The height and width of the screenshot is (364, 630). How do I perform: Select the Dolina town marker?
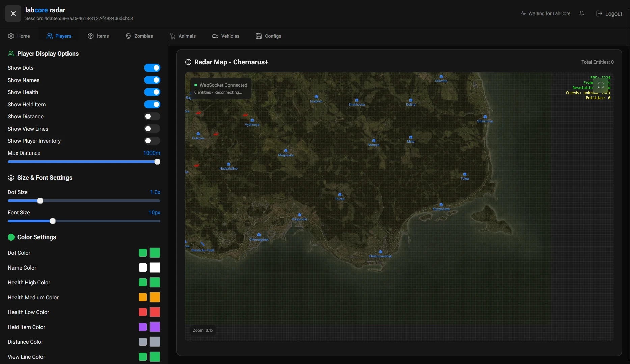pos(411,102)
